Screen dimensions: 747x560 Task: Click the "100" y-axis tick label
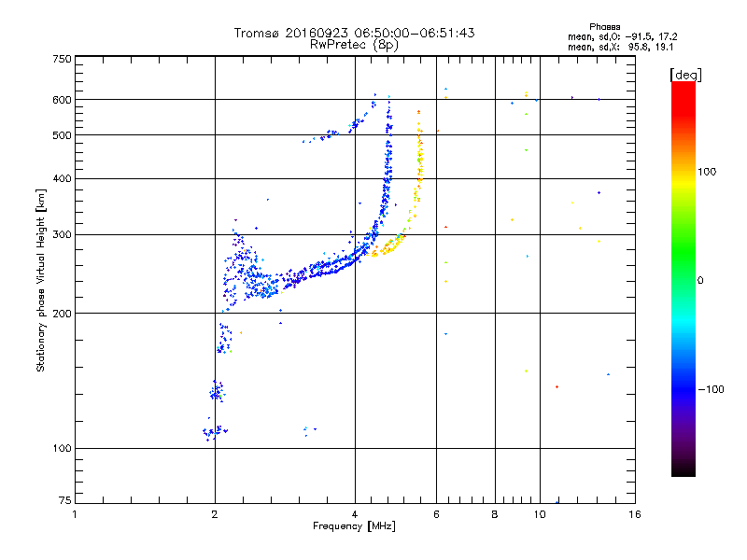(62, 448)
